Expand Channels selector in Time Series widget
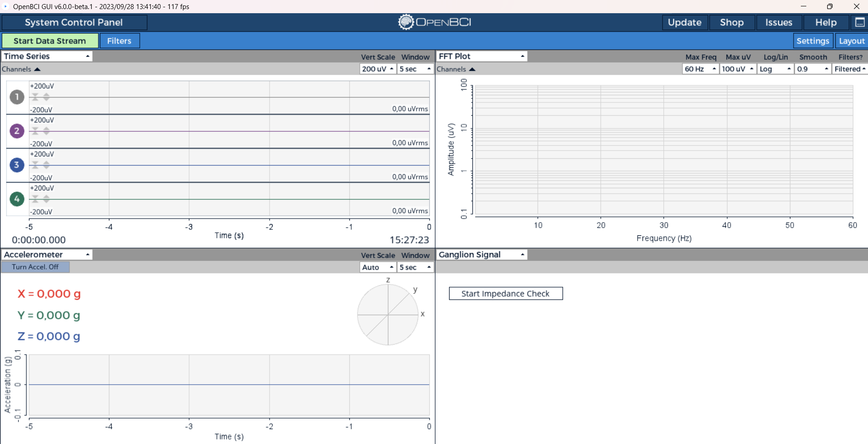 21,69
